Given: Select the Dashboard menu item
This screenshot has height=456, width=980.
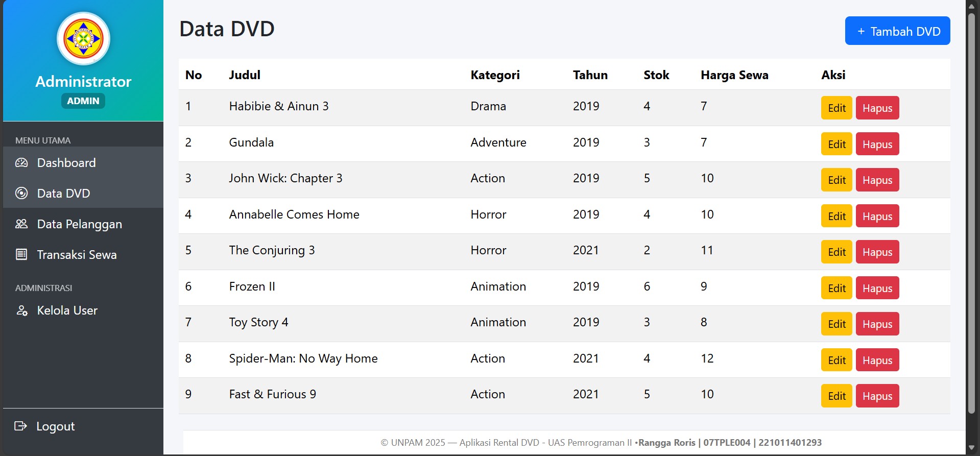Looking at the screenshot, I should point(83,163).
